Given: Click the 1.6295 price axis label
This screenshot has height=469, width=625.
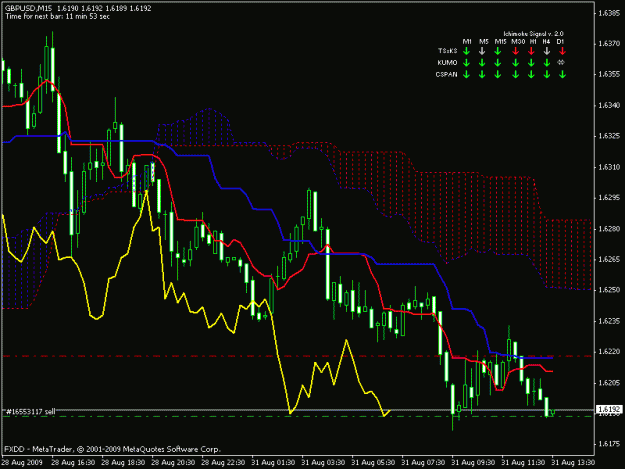Looking at the screenshot, I should (609, 198).
